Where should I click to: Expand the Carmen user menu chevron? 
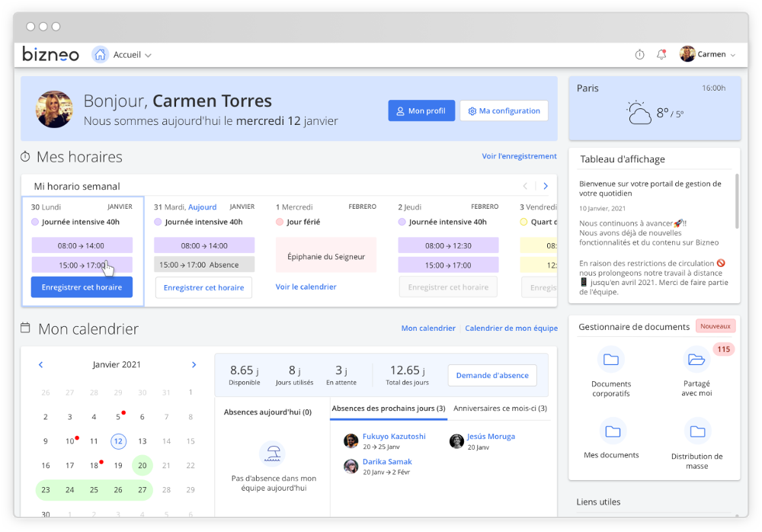733,55
